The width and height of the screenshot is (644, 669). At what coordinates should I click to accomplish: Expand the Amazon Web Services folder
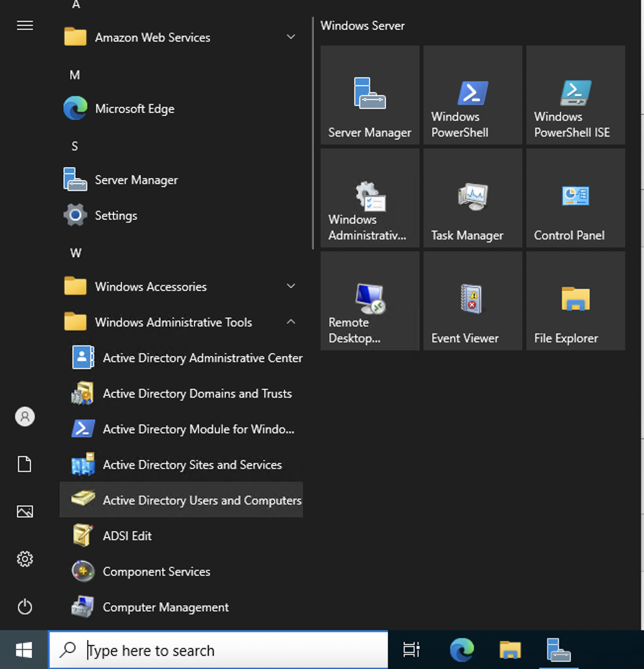coord(181,37)
